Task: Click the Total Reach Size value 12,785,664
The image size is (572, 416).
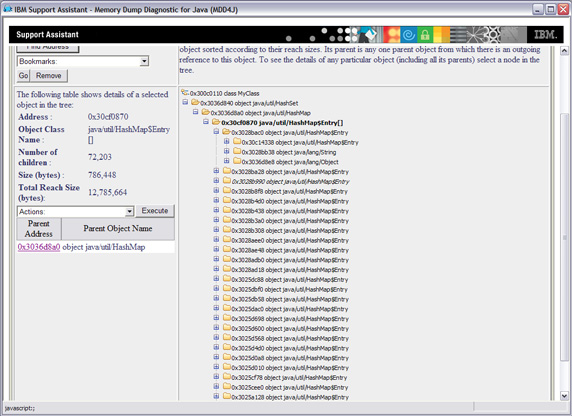Action: tap(108, 192)
